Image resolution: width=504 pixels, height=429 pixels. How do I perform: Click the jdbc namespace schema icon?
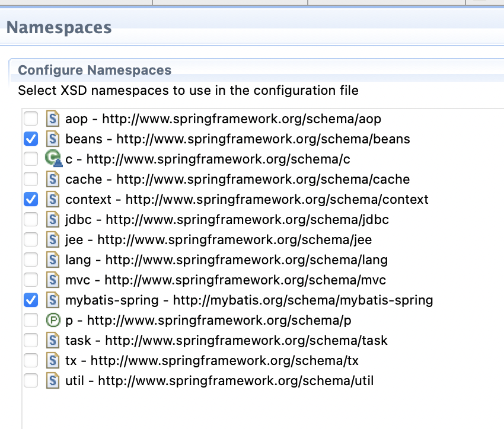(x=53, y=220)
